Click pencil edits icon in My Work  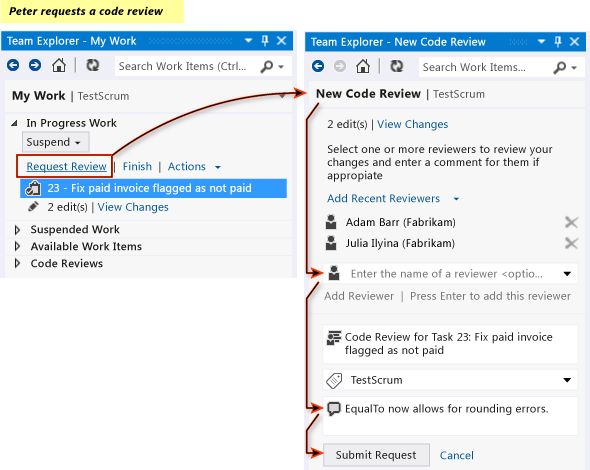33,206
